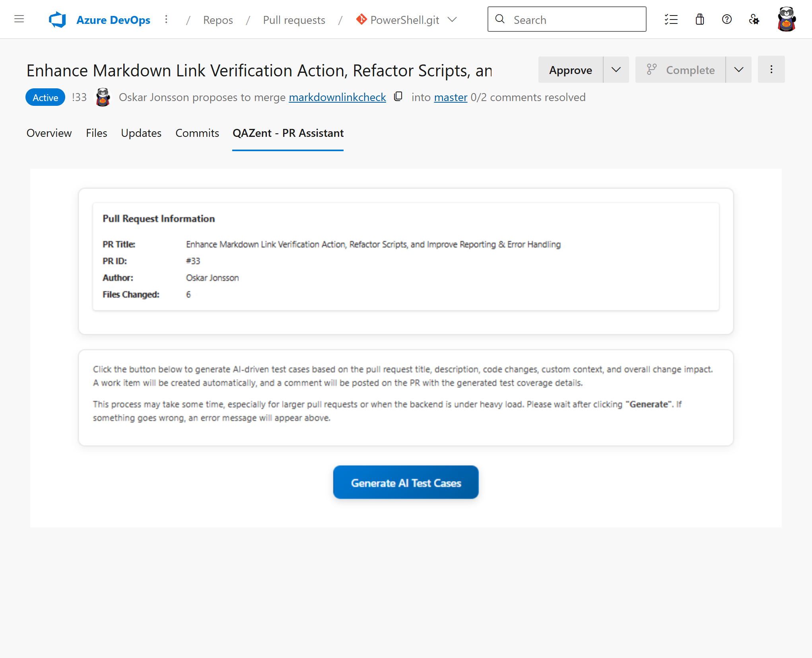Screen dimensions: 812x658
Task: Open the My work items checklist icon
Action: (672, 19)
